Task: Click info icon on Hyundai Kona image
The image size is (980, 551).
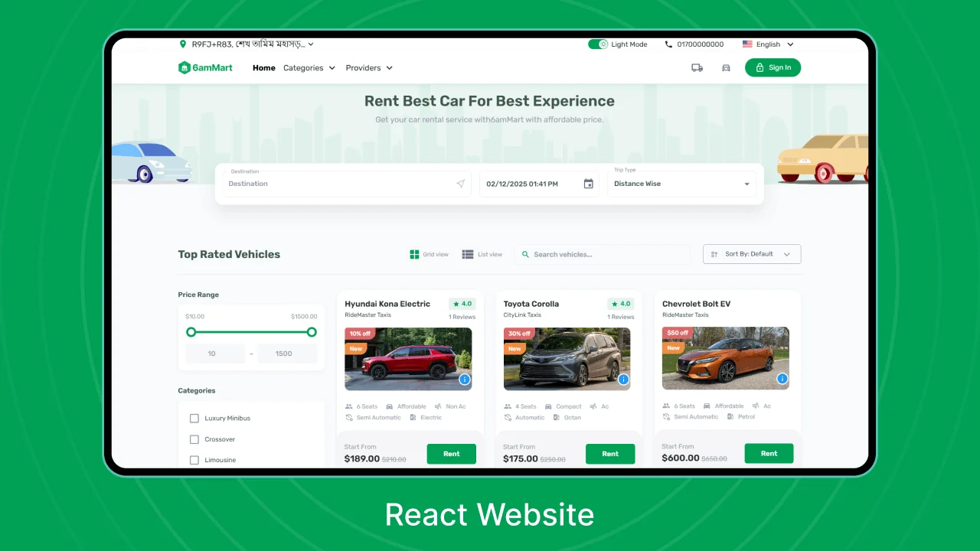Action: [x=465, y=380]
